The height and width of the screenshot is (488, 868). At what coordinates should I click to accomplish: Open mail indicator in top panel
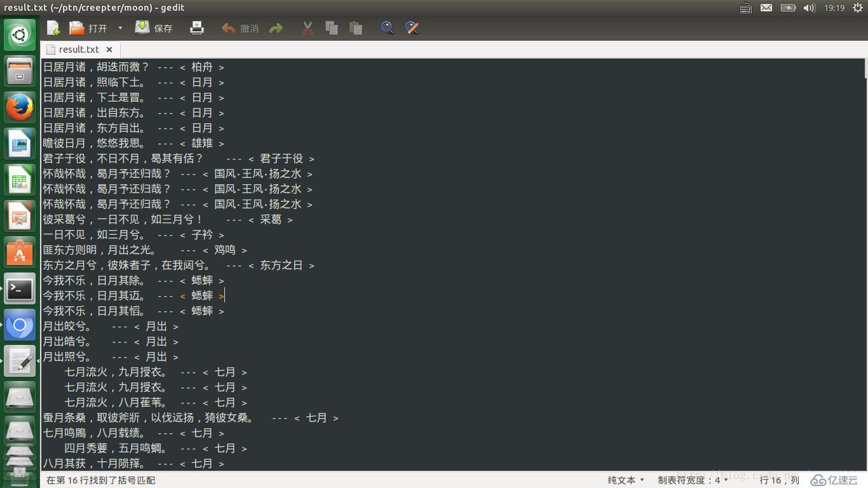(x=766, y=8)
